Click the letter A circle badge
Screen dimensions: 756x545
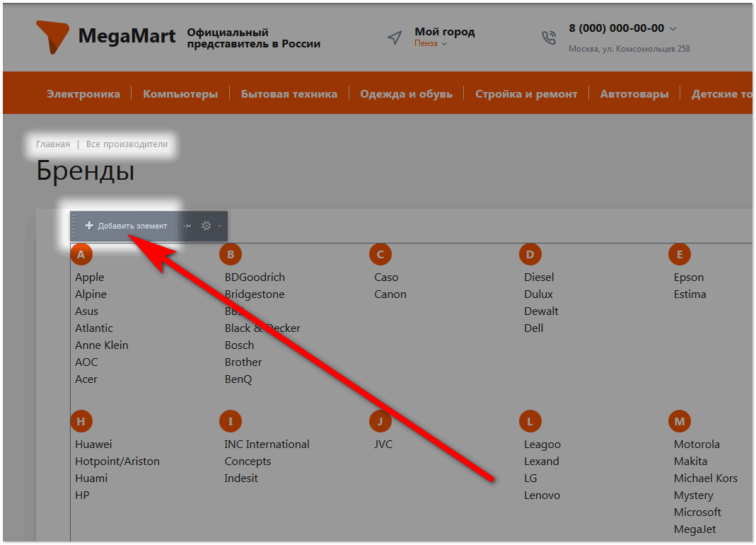point(81,254)
